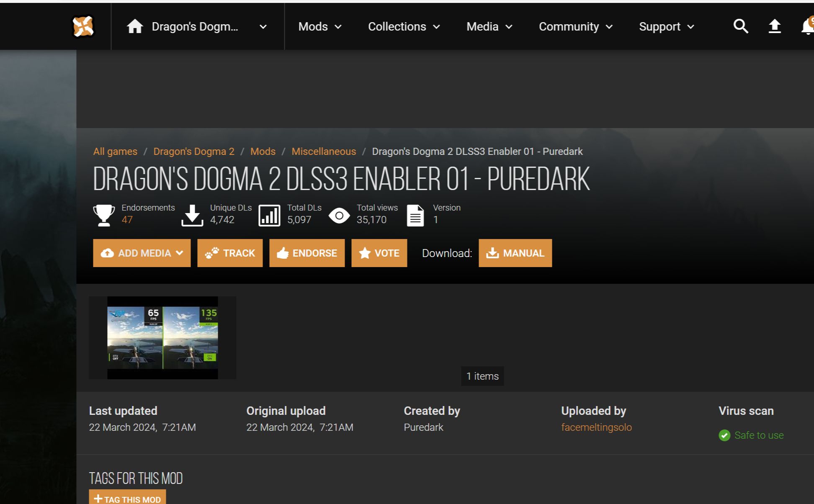Go to Miscellaneous category breadcrumb

[x=324, y=152]
